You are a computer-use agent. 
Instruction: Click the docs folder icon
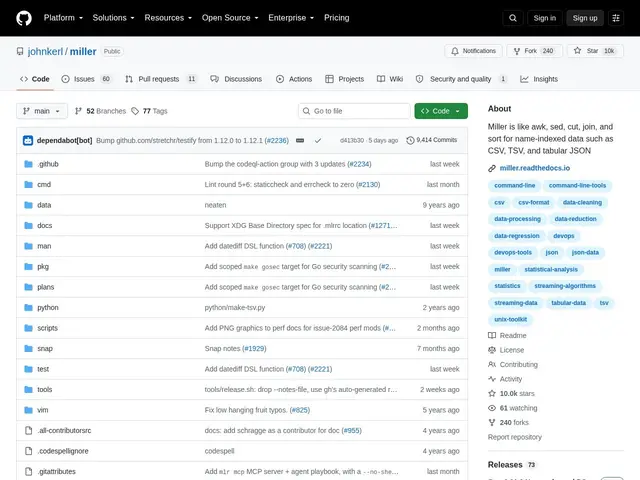click(x=28, y=225)
